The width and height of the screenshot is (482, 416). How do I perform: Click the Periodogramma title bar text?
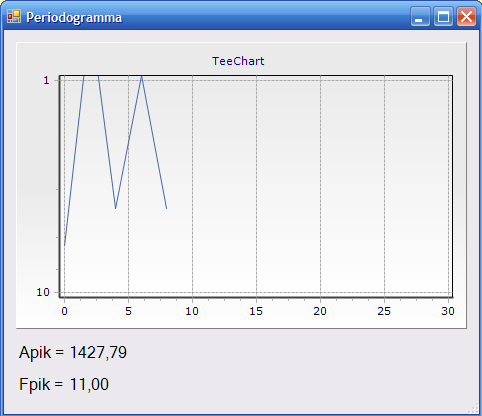coord(74,18)
